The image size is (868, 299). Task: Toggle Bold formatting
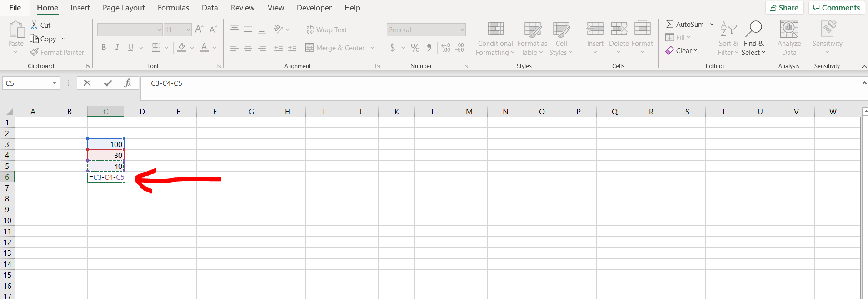coord(104,48)
